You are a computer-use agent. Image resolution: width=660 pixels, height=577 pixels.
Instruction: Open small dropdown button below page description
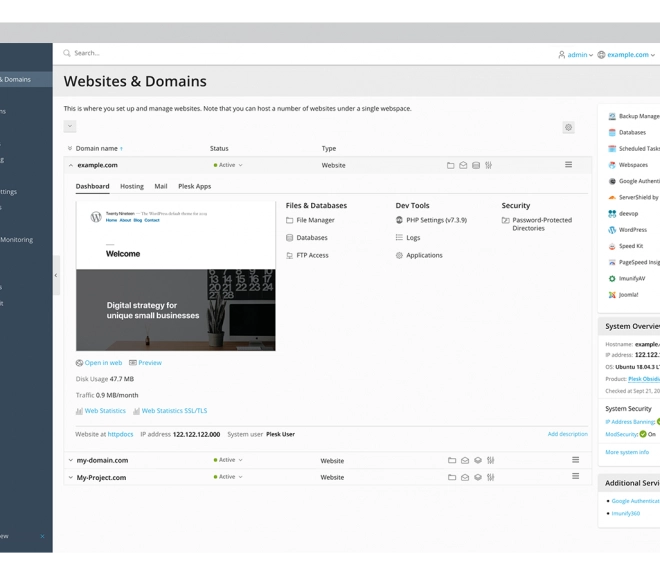point(70,126)
